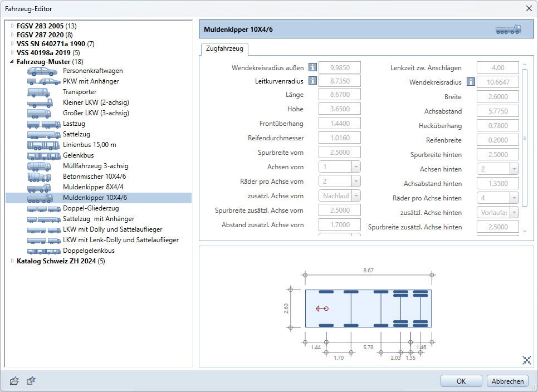Viewport: 538px width, 392px height.
Task: Click the Sattelzug mit Anhänger icon
Action: pos(43,219)
